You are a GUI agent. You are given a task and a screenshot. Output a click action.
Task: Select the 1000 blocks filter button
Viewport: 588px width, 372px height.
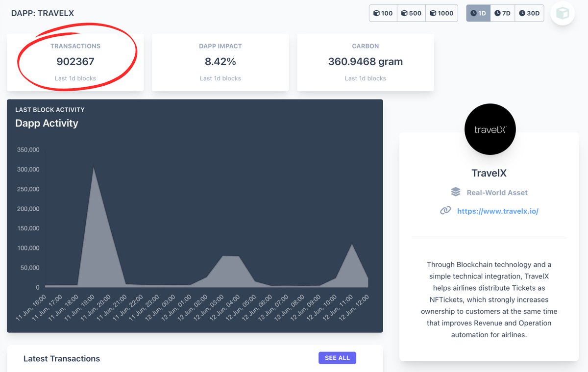tap(441, 13)
